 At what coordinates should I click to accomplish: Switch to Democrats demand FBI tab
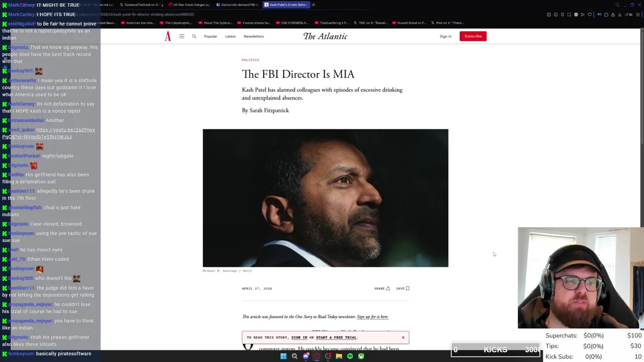[x=237, y=5]
